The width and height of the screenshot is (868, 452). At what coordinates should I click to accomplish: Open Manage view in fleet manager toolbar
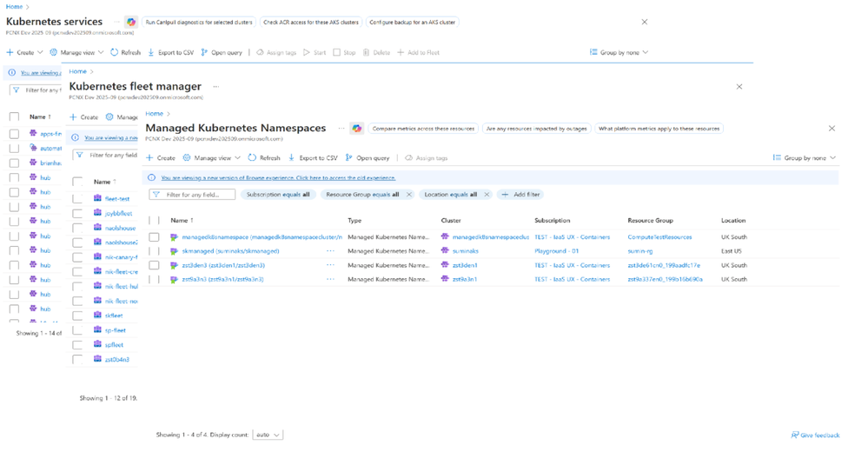tap(122, 116)
